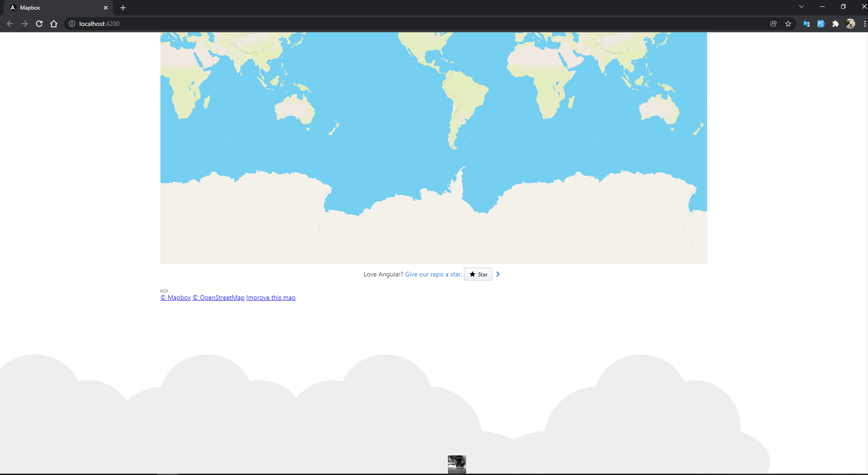Open a new browser tab

click(123, 8)
